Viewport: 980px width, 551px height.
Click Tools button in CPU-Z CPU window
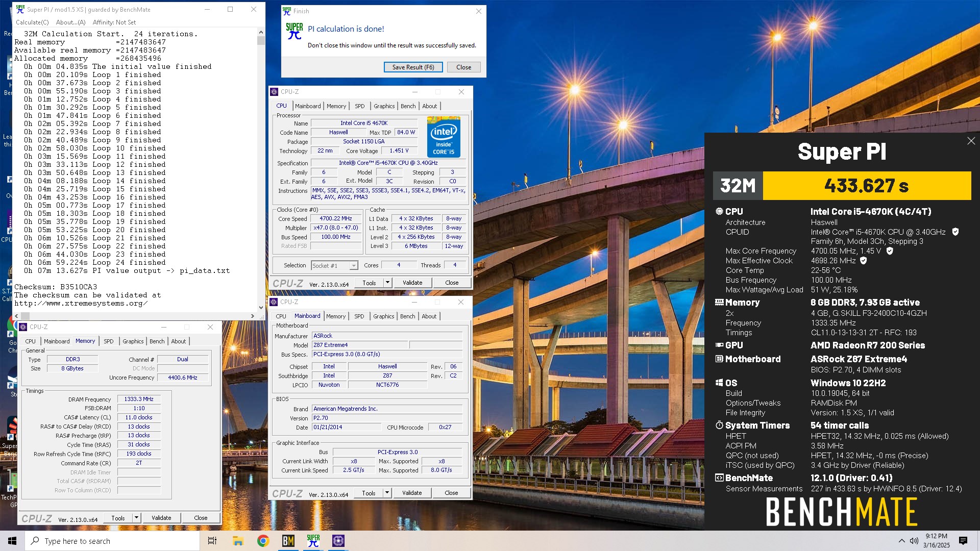pos(369,283)
